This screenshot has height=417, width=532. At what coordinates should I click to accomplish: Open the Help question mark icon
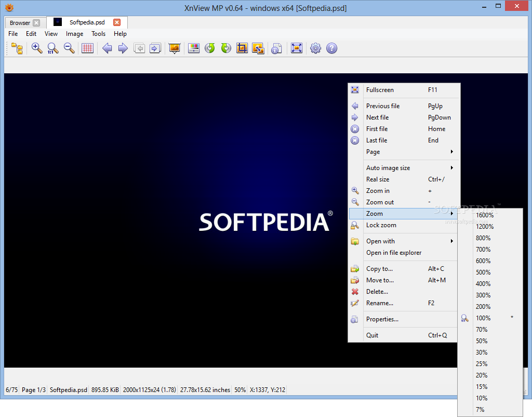tap(331, 48)
